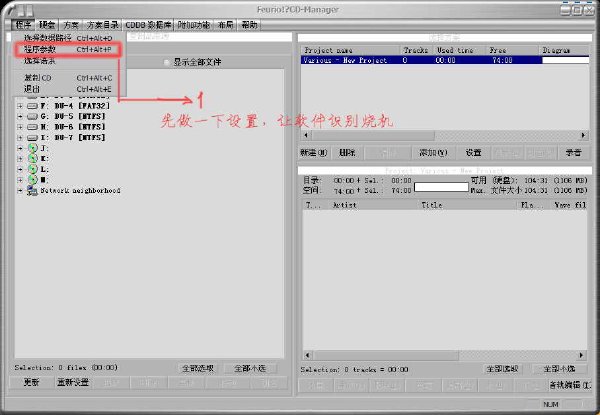Expand the Network neighborhood node
Screen dimensions: 600x415
[20, 190]
